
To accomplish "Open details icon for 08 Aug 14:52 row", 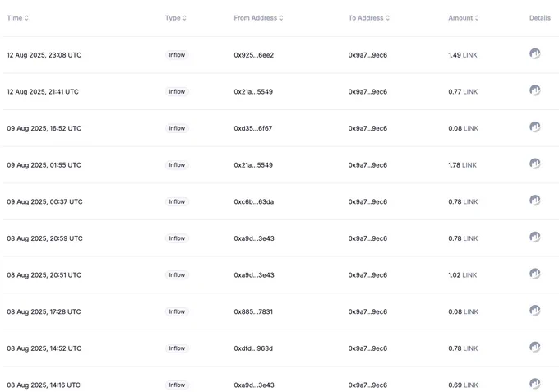I will 535,348.
